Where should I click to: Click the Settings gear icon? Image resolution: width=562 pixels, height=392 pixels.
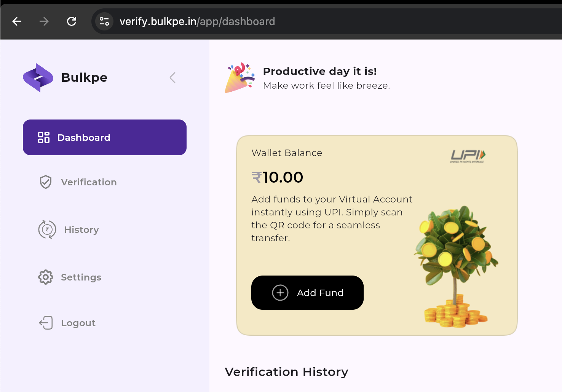pyautogui.click(x=46, y=277)
